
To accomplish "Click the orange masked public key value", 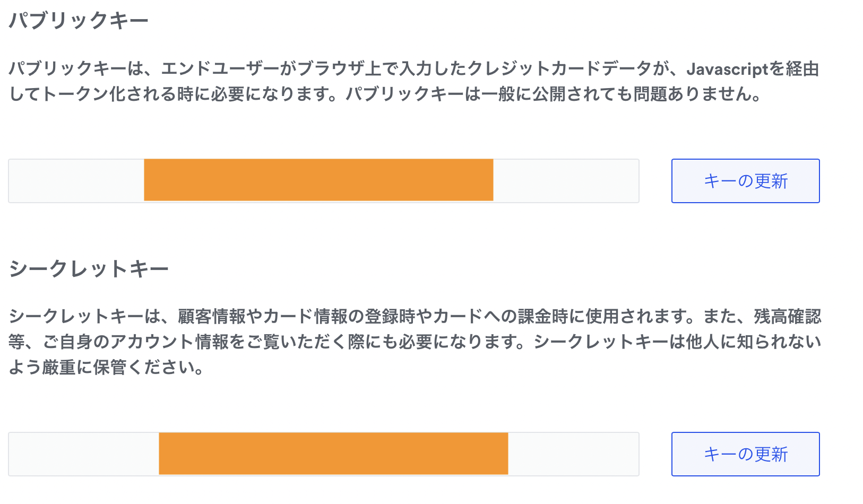I will 318,180.
